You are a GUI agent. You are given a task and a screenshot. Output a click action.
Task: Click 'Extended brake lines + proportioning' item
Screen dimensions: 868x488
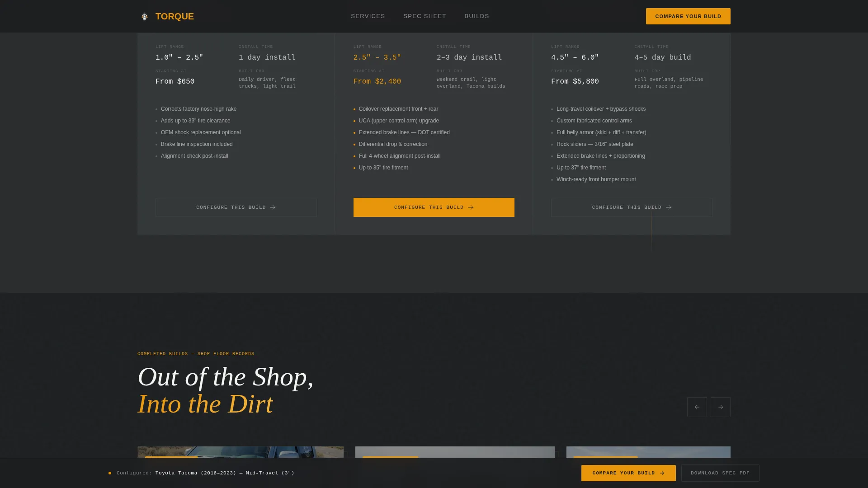point(601,156)
